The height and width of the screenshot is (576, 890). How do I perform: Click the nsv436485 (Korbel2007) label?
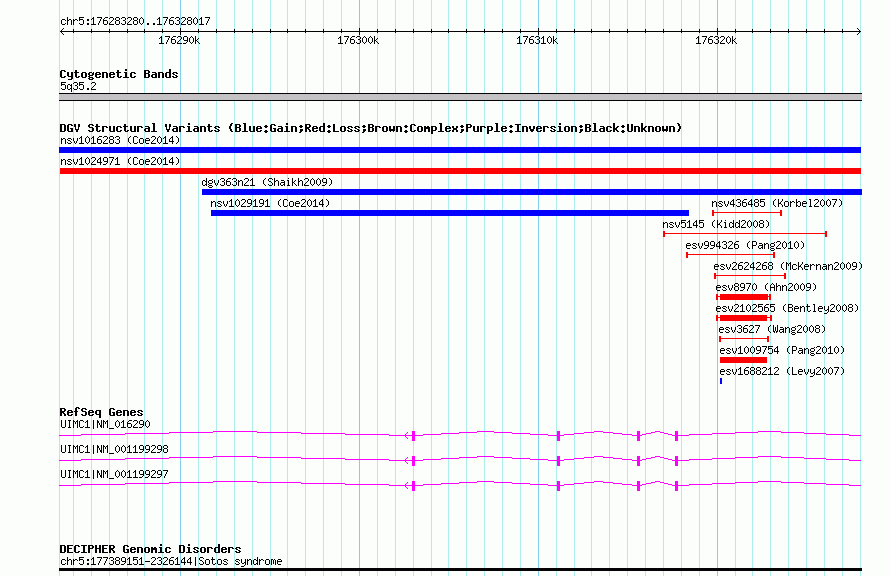777,203
